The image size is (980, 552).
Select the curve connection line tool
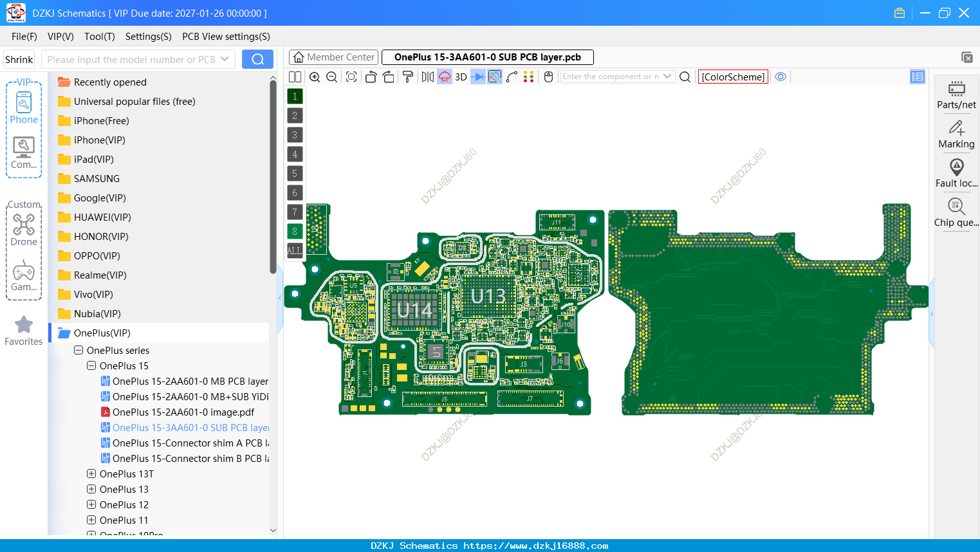click(x=512, y=77)
